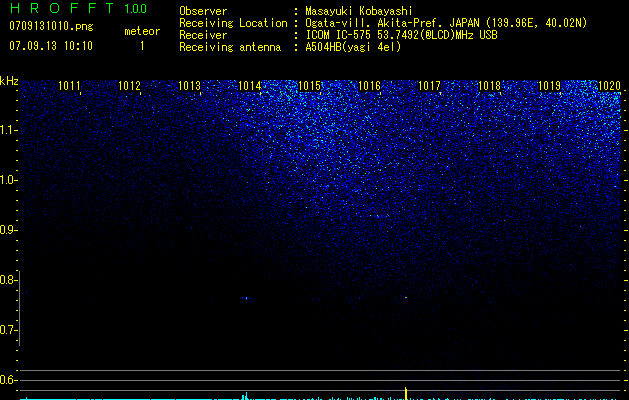Click the antenna A504HB(yagi 4el) text
This screenshot has width=629, height=400.
point(353,47)
